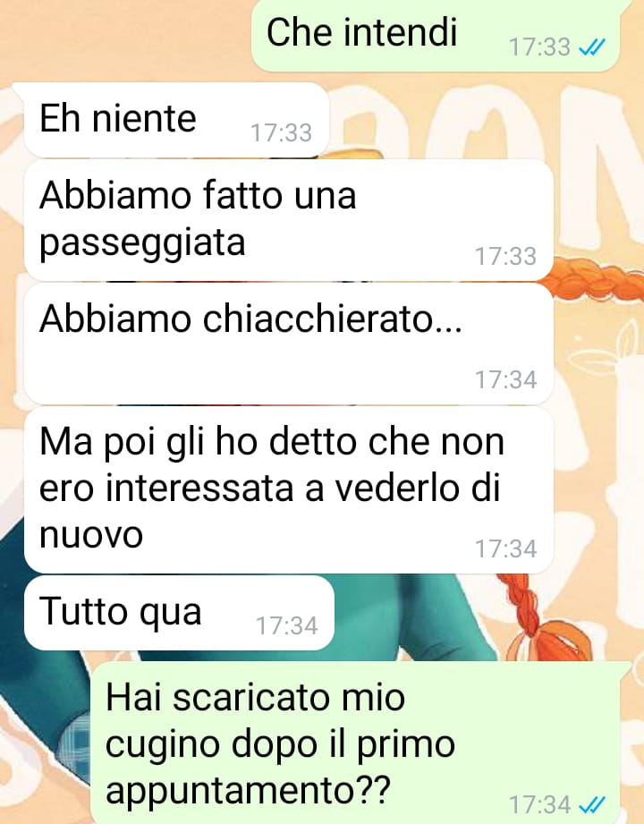
Task: Tap the 'Hai scaricato mio cugino' sent message
Action: point(355,743)
